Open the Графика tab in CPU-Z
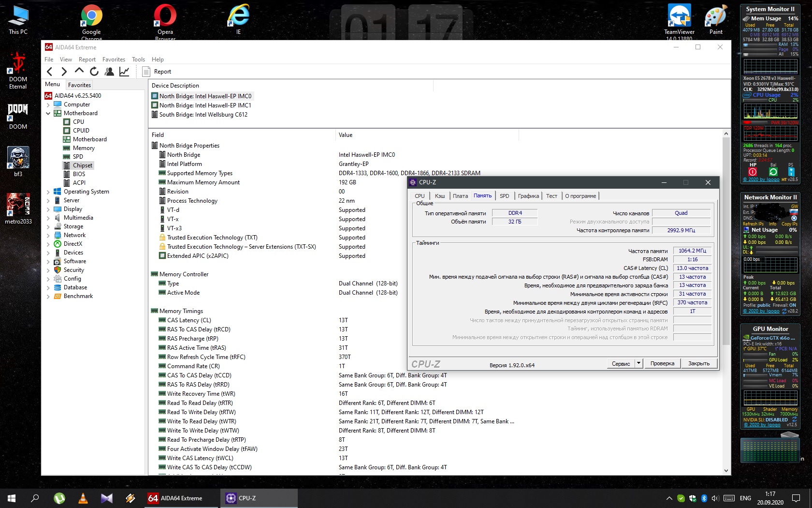The height and width of the screenshot is (508, 812). (x=528, y=196)
